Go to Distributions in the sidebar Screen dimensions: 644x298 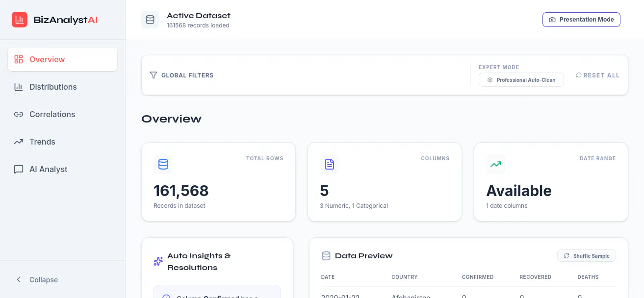[62, 87]
